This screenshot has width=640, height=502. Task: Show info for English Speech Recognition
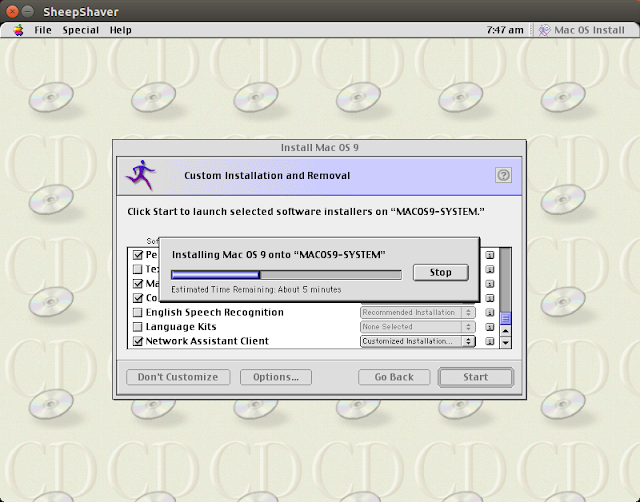click(490, 313)
